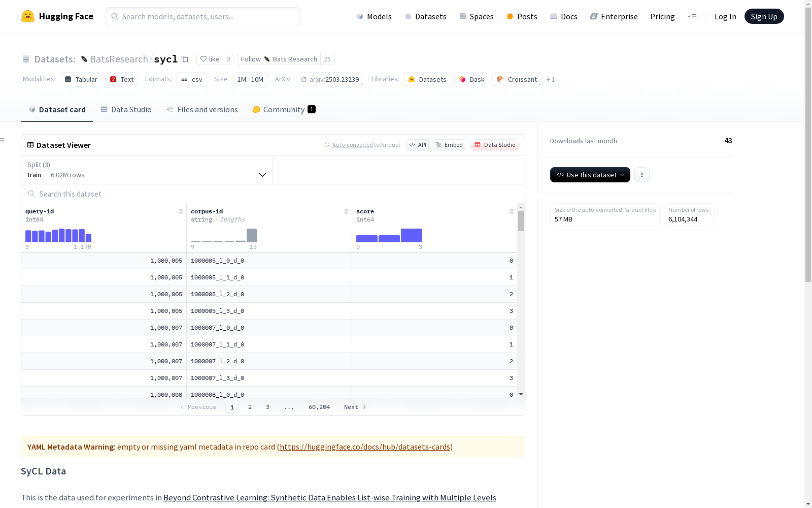Open the Spaces menu item

(x=477, y=16)
